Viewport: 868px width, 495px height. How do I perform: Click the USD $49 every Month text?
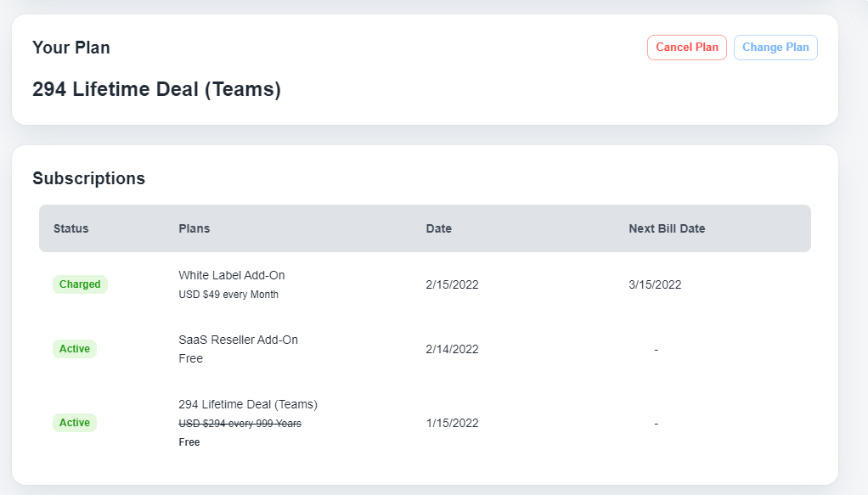pyautogui.click(x=228, y=295)
